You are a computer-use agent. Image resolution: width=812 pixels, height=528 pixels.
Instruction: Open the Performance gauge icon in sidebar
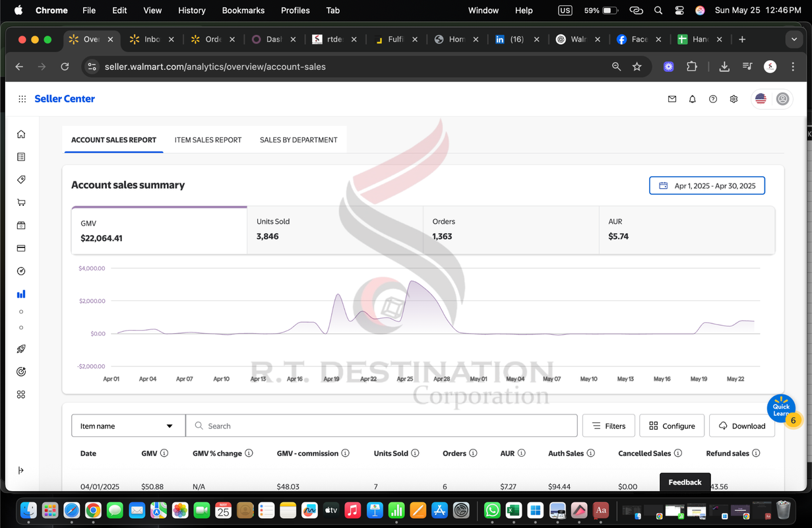point(21,271)
